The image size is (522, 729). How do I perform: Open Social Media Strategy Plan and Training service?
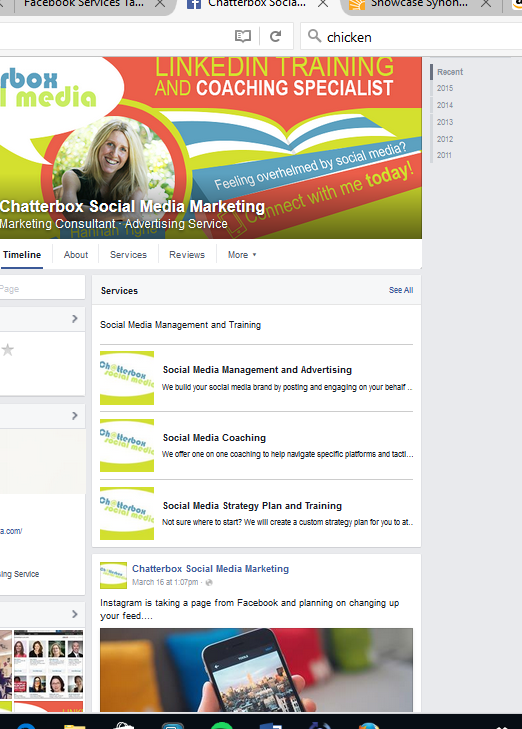tap(252, 506)
